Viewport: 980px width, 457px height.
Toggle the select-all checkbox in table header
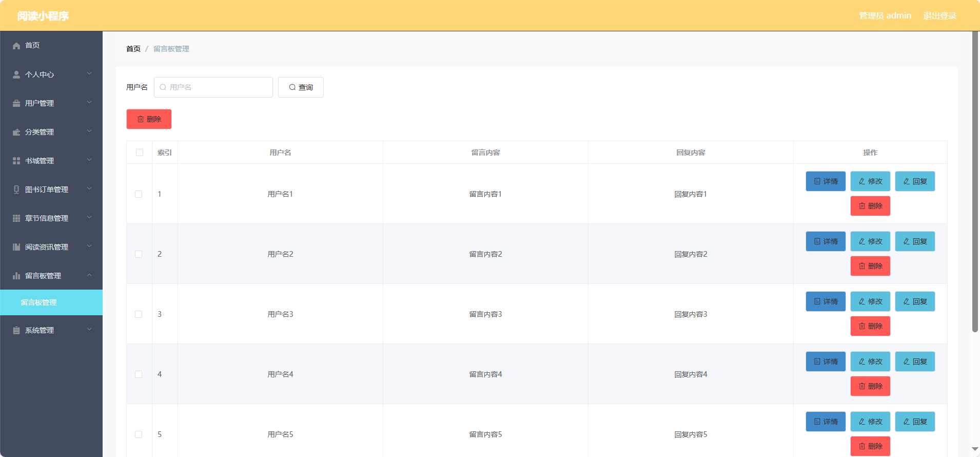click(x=140, y=153)
